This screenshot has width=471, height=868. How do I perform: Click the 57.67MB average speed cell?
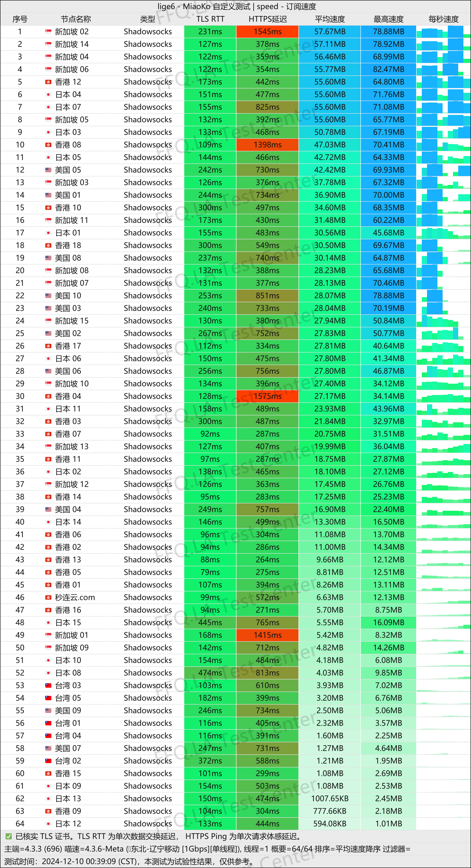[330, 32]
